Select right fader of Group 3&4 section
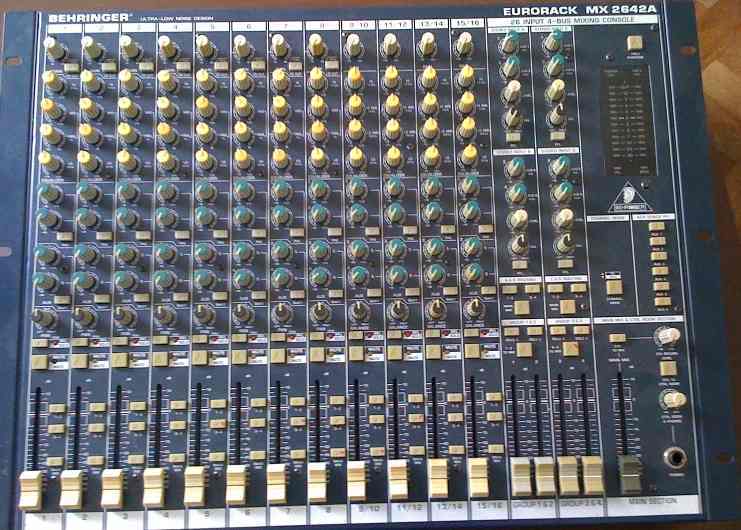 click(592, 475)
